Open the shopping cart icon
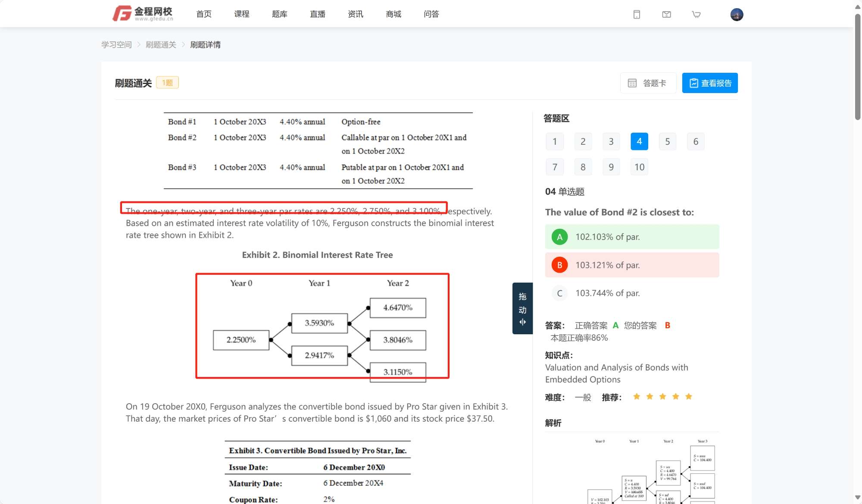The height and width of the screenshot is (504, 862). [696, 14]
